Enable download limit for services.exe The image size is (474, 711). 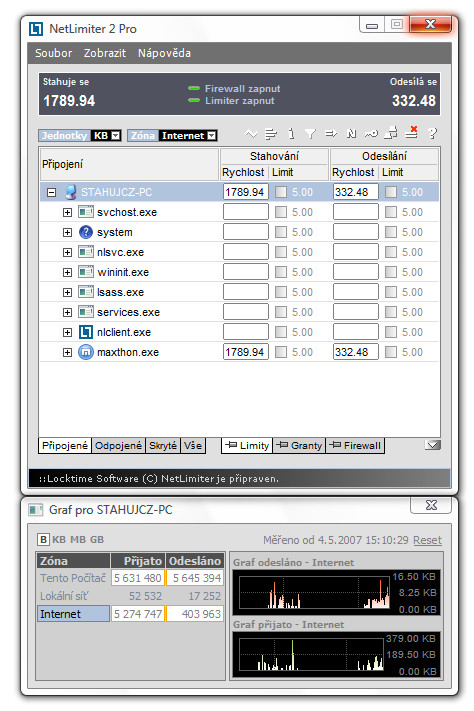click(x=281, y=312)
